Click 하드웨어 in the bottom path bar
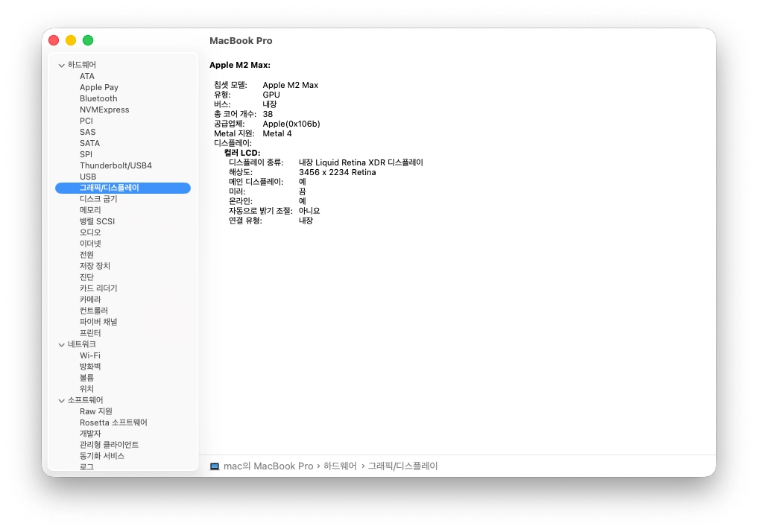Viewport: 758px width, 532px height. point(340,466)
